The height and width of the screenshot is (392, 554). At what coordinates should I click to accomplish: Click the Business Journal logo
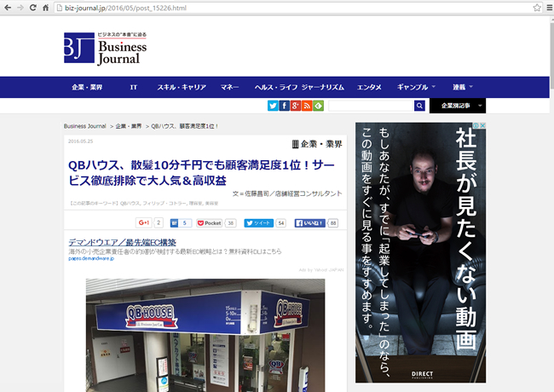coord(105,49)
